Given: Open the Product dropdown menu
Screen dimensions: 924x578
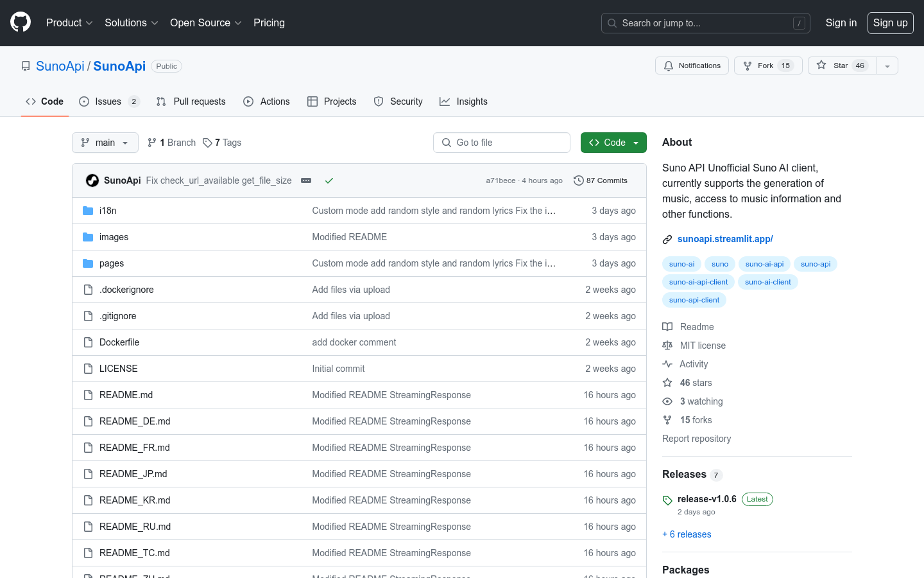Looking at the screenshot, I should (x=69, y=22).
